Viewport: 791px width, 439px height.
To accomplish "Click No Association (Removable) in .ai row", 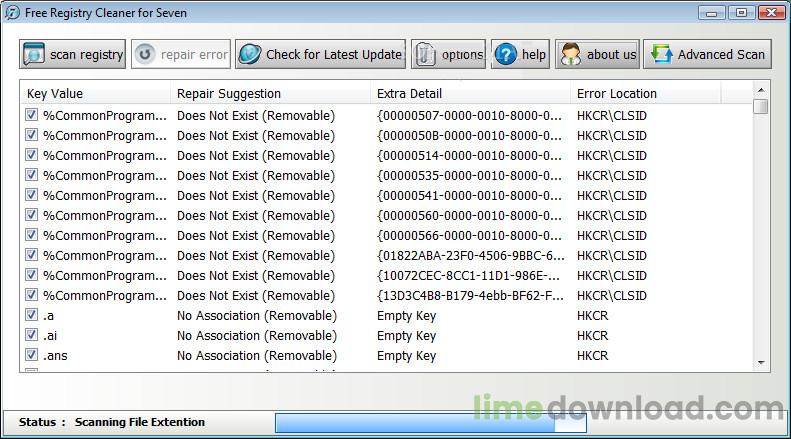I will (x=257, y=336).
